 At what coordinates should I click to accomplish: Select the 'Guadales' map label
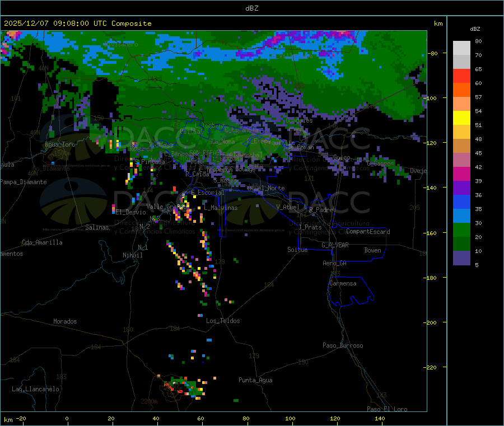pyautogui.click(x=299, y=120)
